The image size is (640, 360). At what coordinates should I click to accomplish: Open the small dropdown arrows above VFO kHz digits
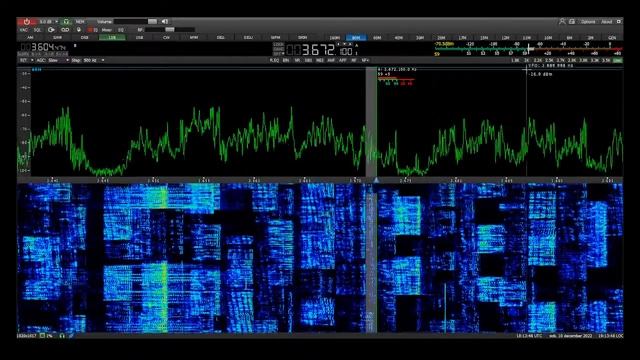[345, 44]
